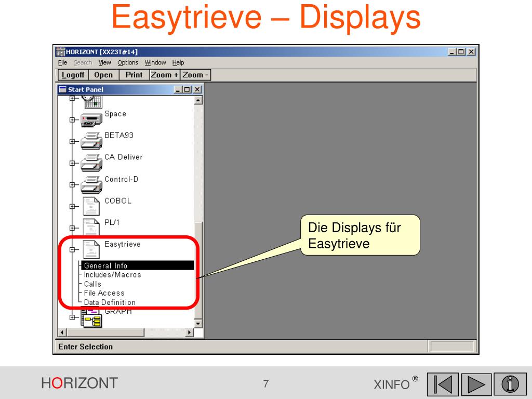
Task: Click the Easytrieve tree label
Action: [123, 244]
